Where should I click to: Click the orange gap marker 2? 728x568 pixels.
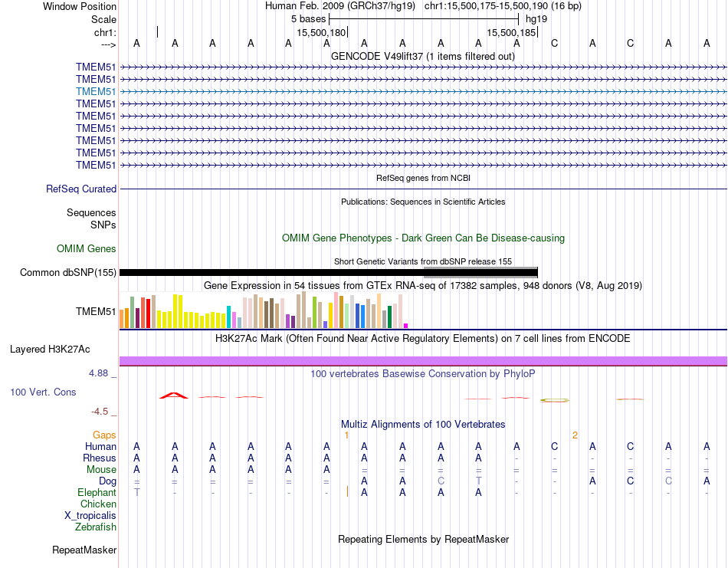[575, 435]
